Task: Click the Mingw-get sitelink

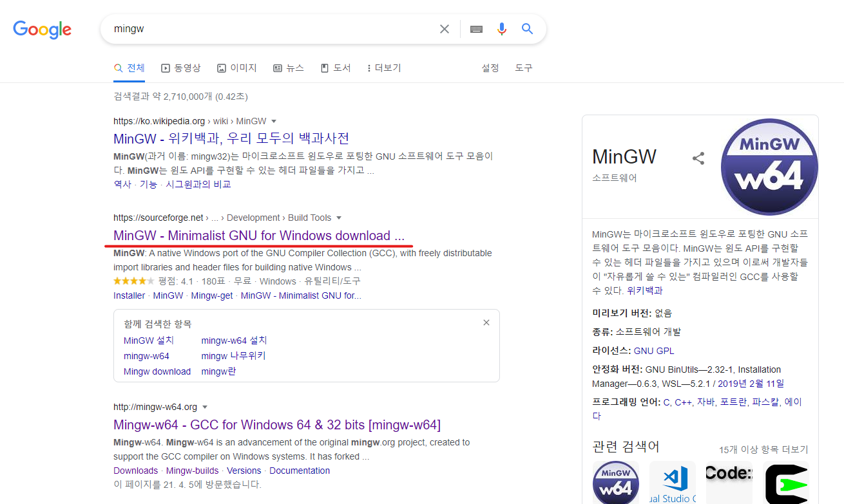Action: click(x=212, y=295)
